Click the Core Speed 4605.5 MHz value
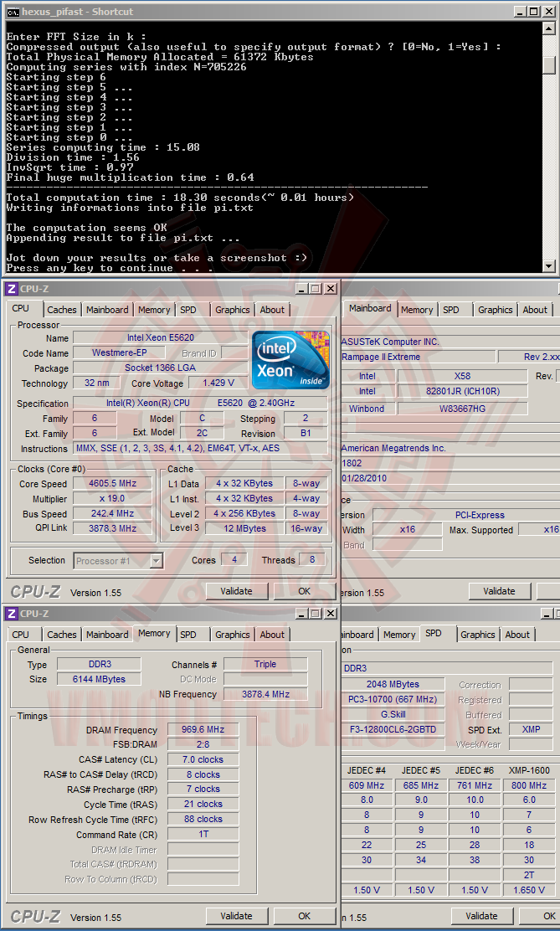This screenshot has height=931, width=560. coord(112,483)
